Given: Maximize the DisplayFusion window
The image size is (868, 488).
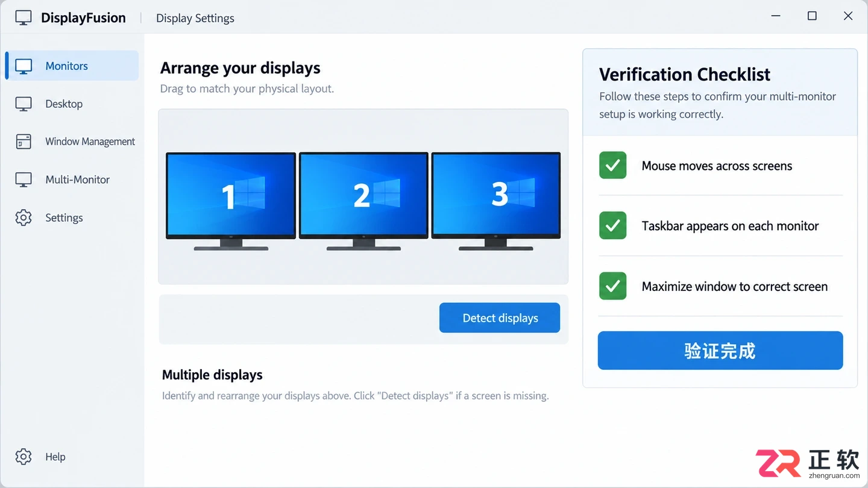Looking at the screenshot, I should pyautogui.click(x=812, y=16).
